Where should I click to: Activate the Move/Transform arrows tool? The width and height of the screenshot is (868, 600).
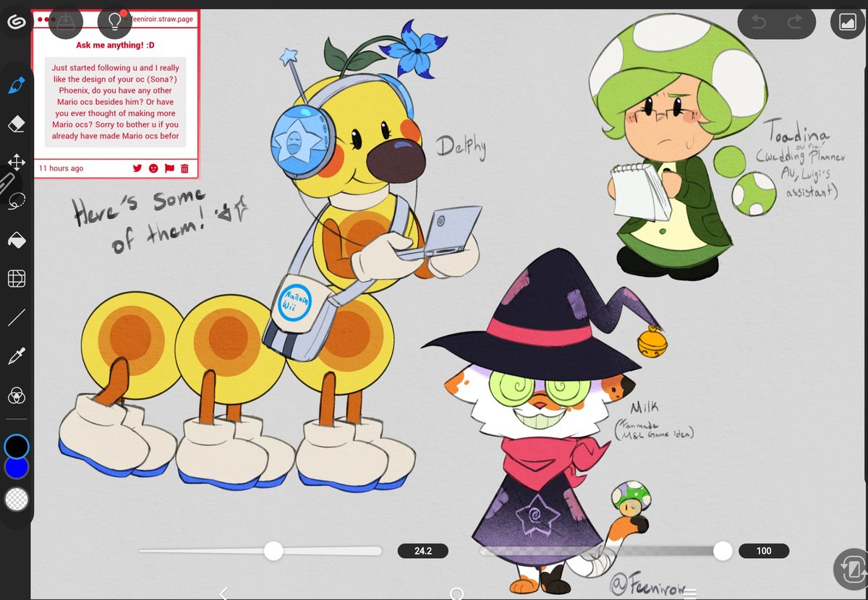pos(16,162)
